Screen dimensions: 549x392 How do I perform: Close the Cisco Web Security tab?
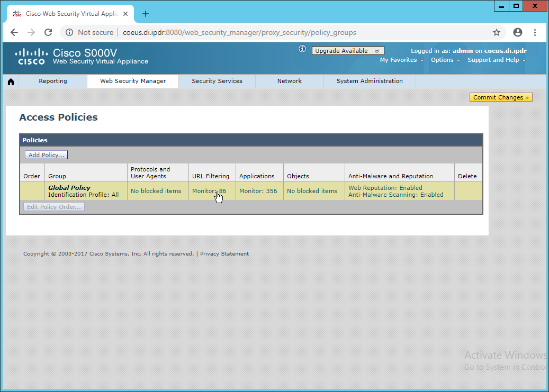[125, 14]
